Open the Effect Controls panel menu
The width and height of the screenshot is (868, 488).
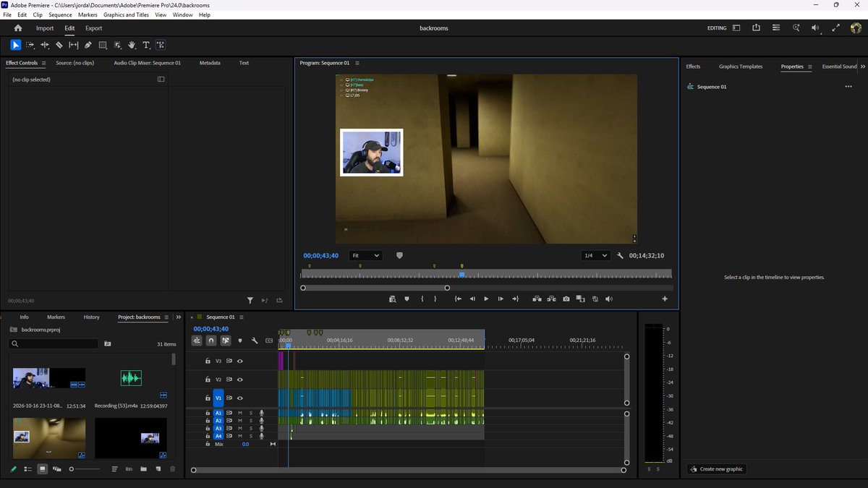pyautogui.click(x=43, y=64)
